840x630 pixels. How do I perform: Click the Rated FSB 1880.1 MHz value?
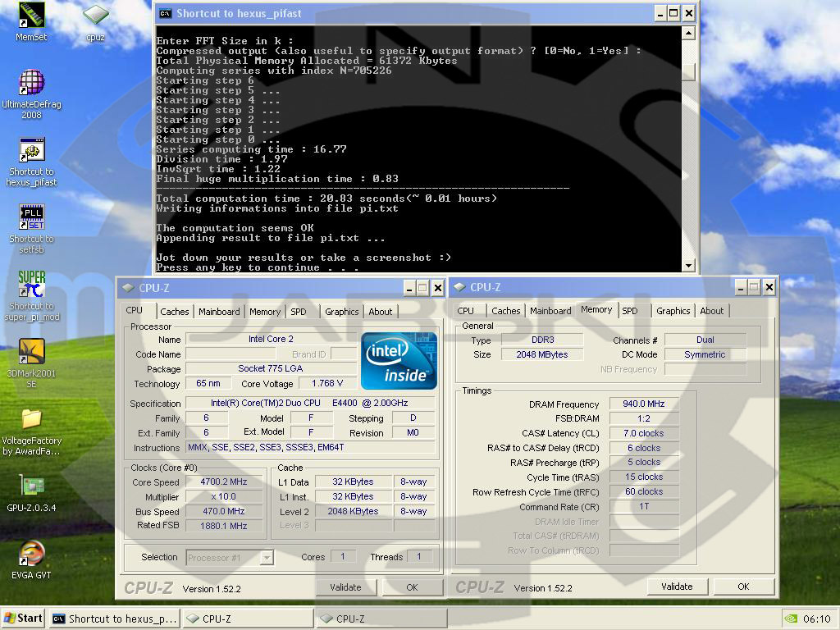223,526
